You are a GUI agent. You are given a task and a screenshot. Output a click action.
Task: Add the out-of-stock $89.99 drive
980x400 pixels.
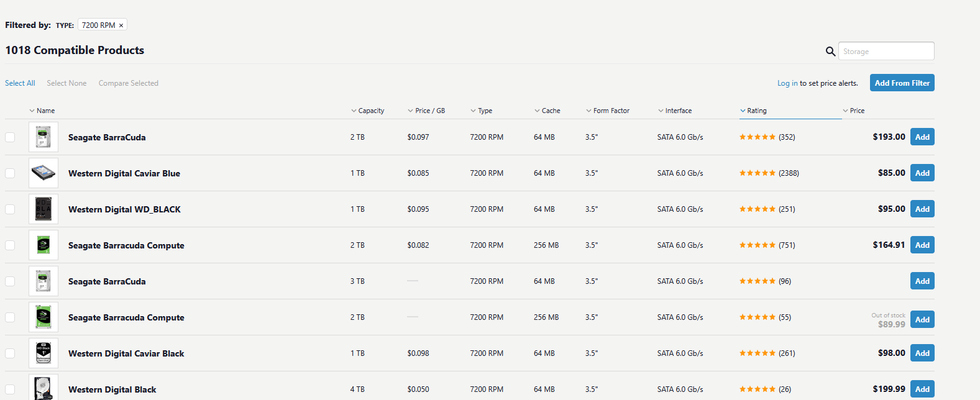click(x=922, y=319)
